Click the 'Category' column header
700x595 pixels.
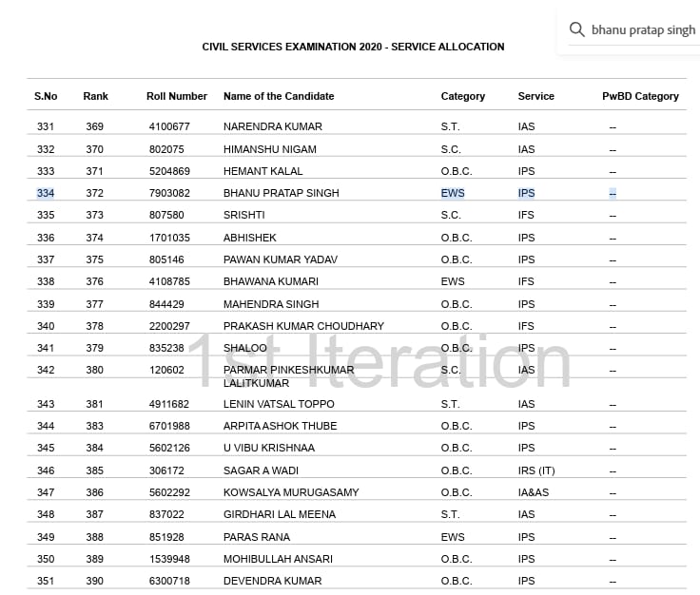pos(463,96)
